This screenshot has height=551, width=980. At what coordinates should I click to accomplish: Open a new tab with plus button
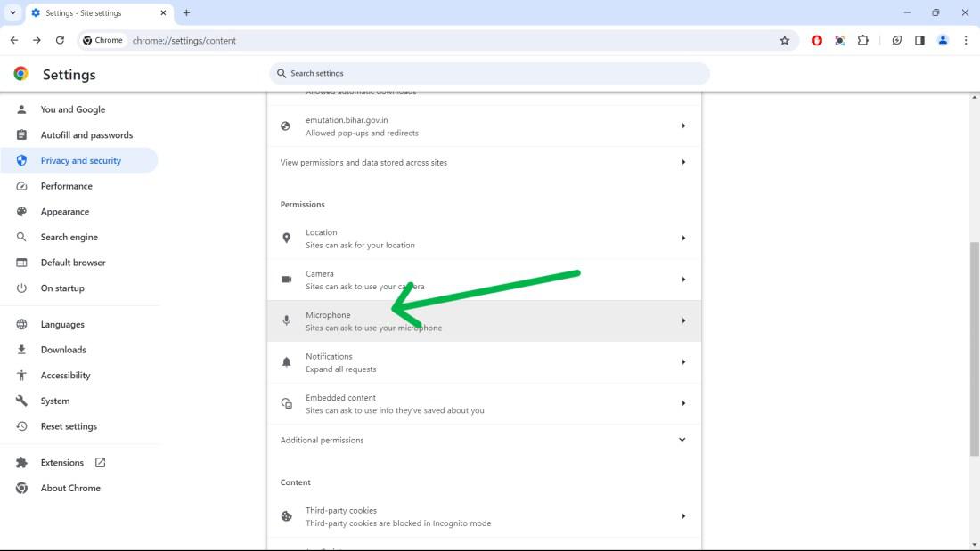point(186,12)
